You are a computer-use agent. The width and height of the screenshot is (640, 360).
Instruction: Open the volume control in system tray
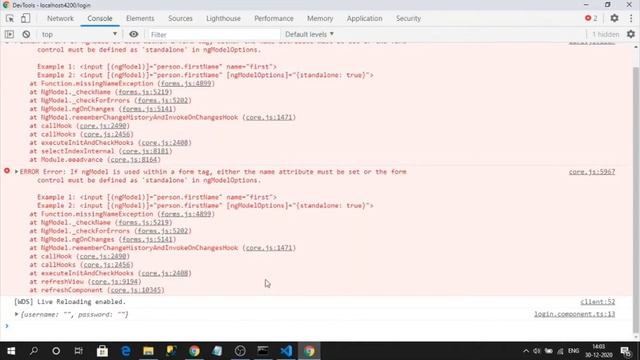tap(537, 351)
